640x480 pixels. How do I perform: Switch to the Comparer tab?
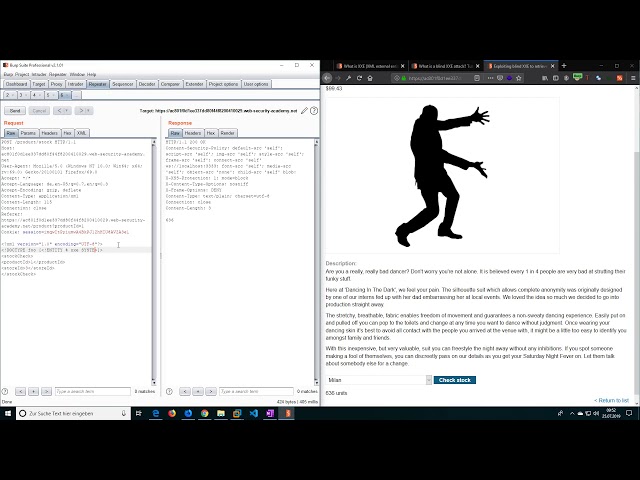pyautogui.click(x=170, y=84)
